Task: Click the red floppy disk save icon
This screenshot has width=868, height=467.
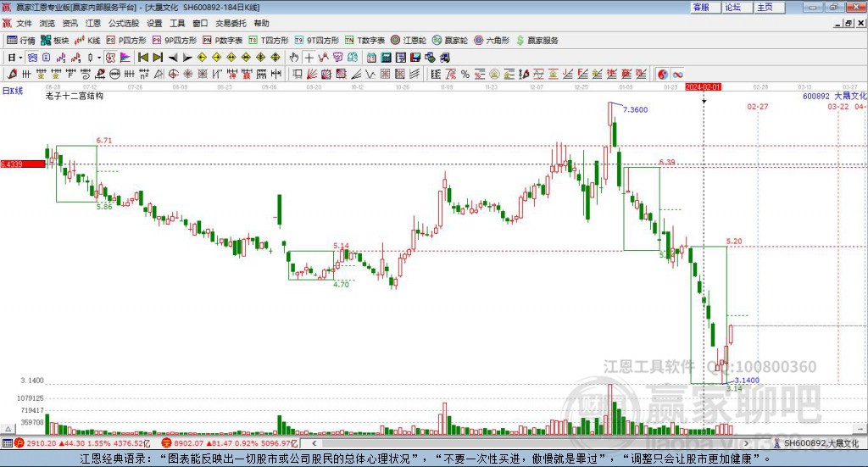Action: click(x=415, y=58)
